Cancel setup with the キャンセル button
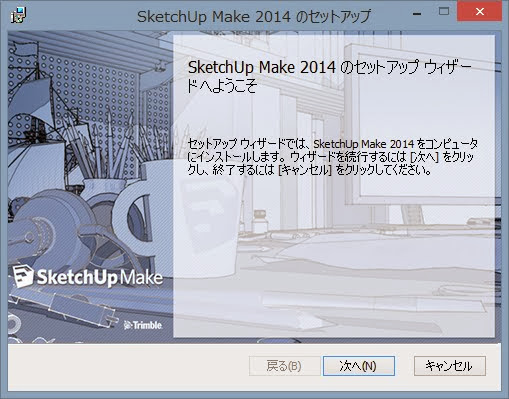This screenshot has height=399, width=509. click(450, 366)
